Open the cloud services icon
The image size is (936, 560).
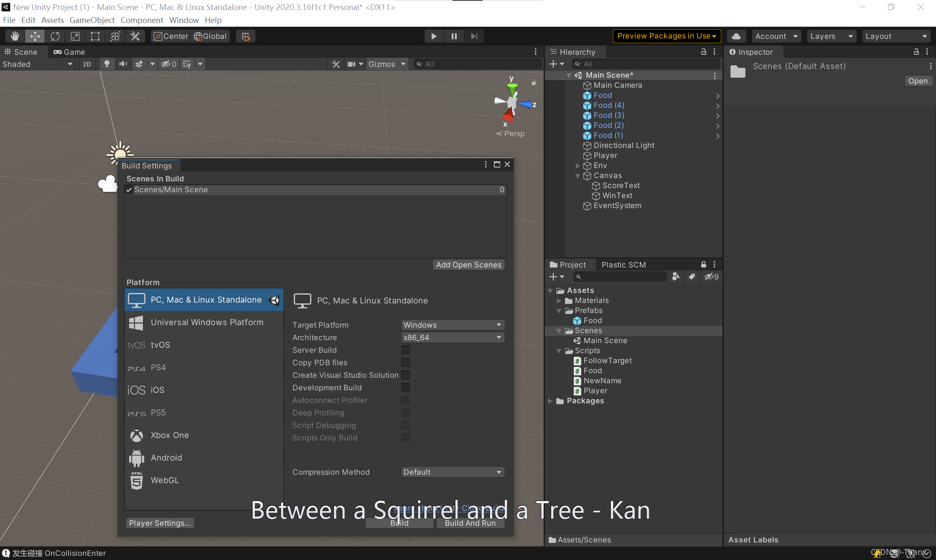point(736,36)
